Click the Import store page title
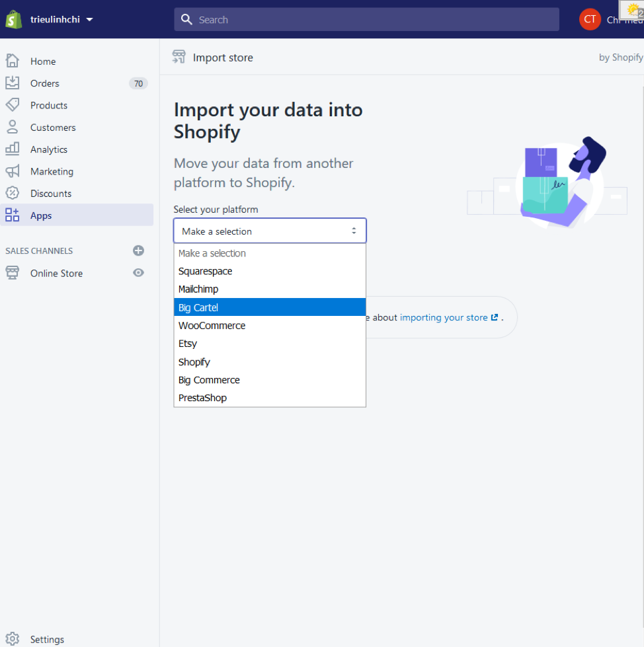The image size is (644, 647). [x=223, y=57]
